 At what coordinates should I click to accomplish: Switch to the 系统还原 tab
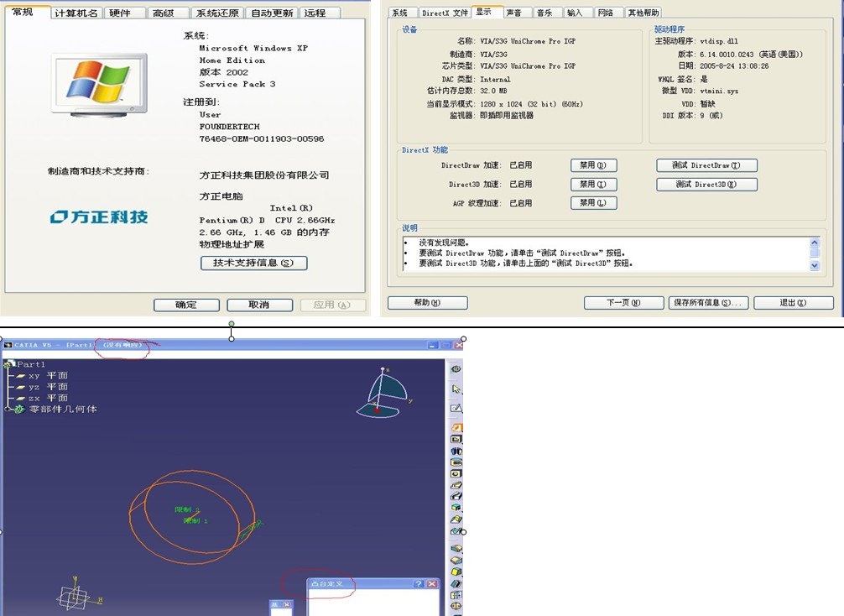tap(217, 13)
